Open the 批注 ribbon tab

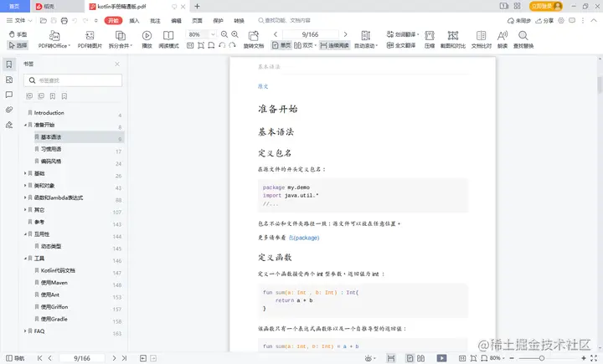pos(156,20)
